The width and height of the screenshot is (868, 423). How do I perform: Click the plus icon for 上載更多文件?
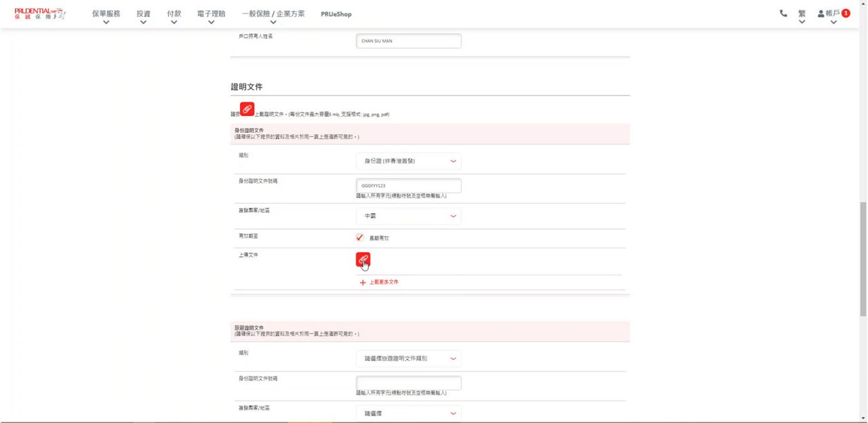363,282
